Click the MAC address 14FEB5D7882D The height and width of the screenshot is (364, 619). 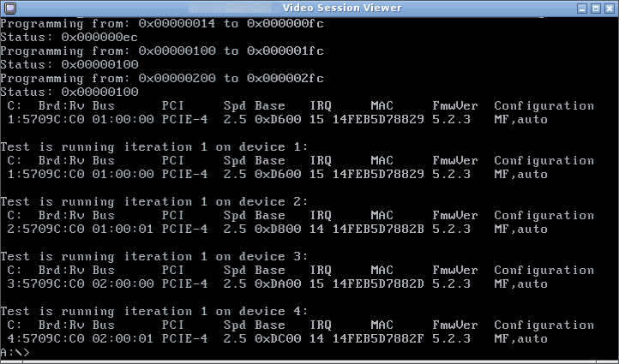pos(378,283)
